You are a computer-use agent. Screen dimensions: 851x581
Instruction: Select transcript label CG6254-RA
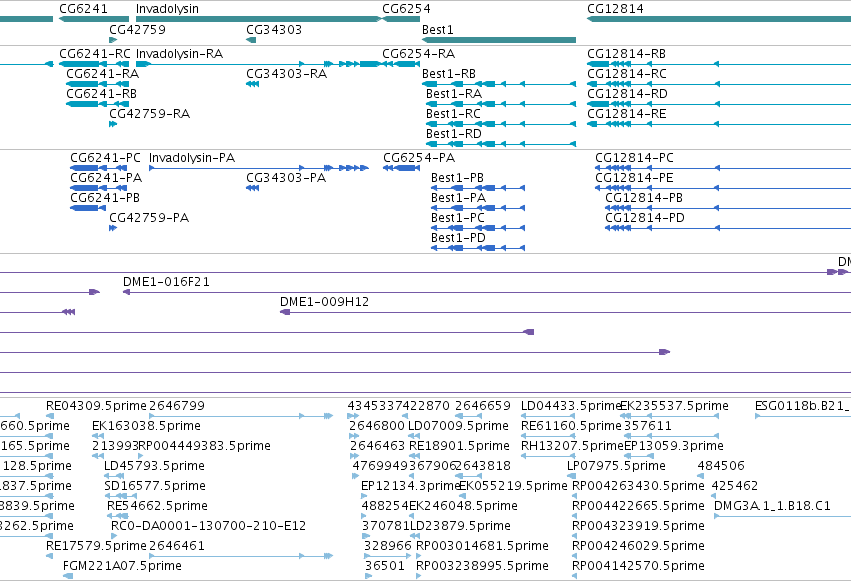point(418,54)
